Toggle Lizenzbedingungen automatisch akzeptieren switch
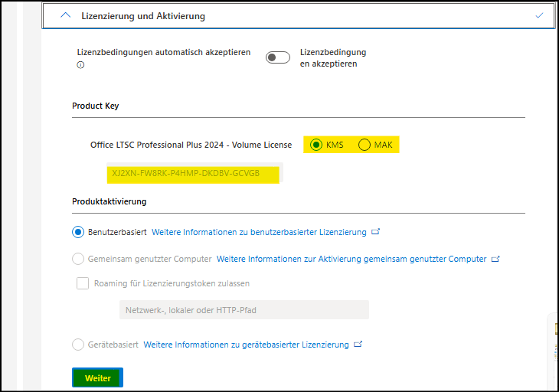This screenshot has width=559, height=392. [278, 57]
